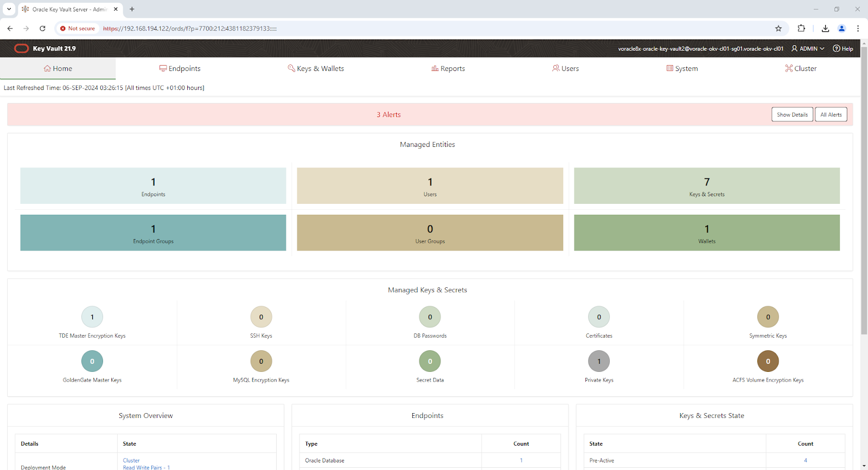Click the browser forward arrow
This screenshot has height=470, width=868.
point(26,28)
